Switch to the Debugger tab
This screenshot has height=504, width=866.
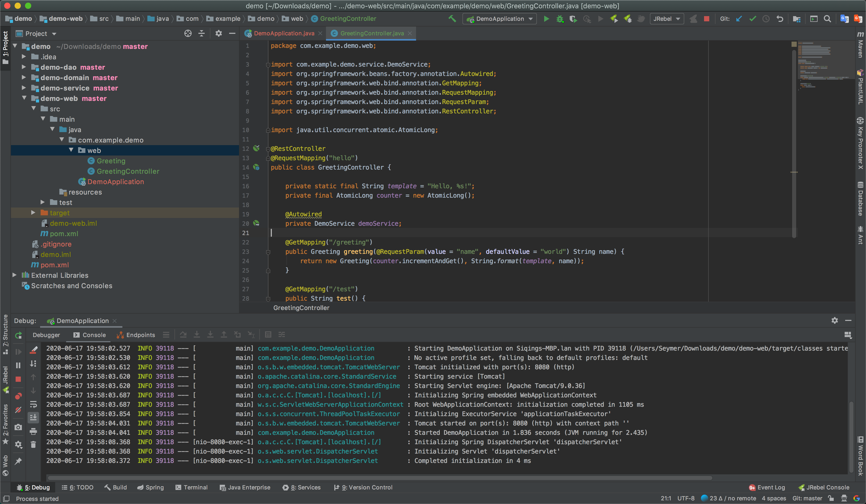pyautogui.click(x=46, y=335)
